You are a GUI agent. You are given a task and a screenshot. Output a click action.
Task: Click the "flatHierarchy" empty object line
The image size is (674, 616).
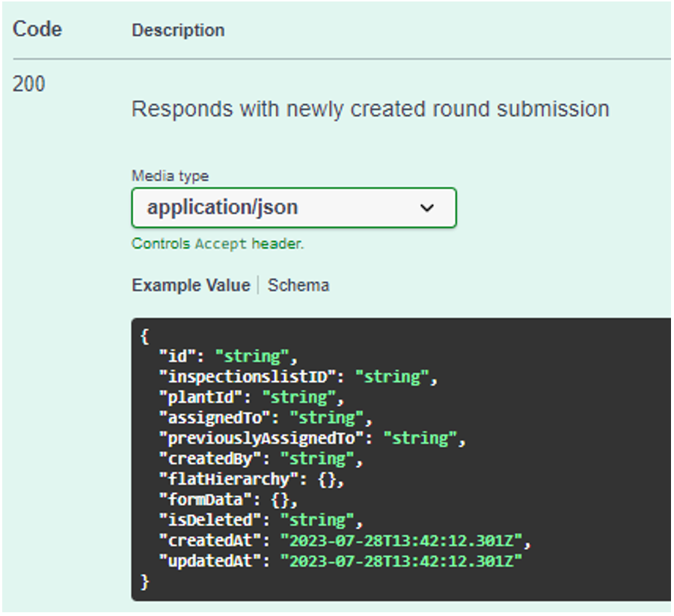[x=251, y=479]
